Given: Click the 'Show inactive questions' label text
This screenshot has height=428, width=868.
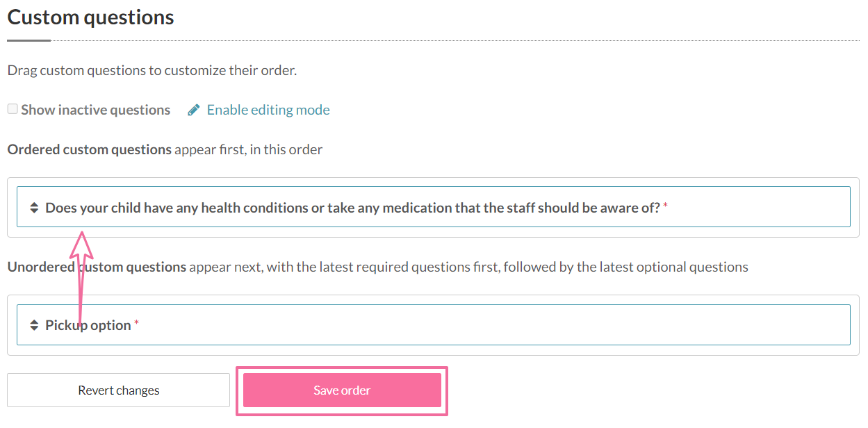Looking at the screenshot, I should [x=96, y=110].
